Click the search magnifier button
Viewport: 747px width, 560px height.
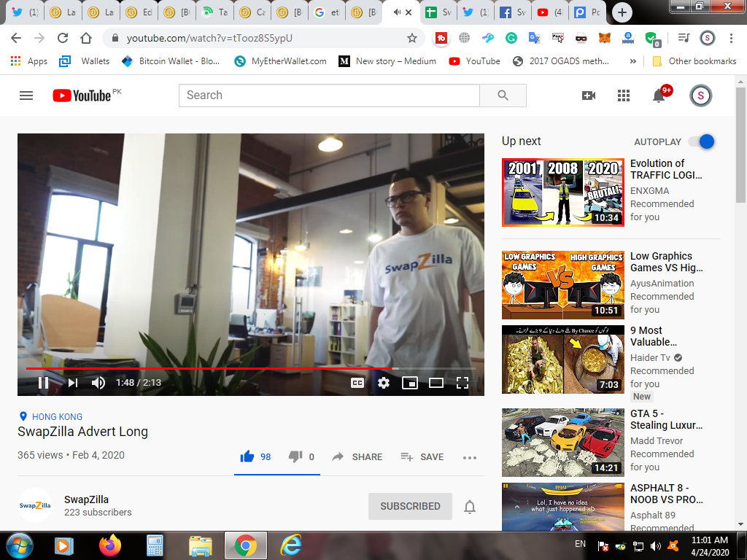(x=503, y=96)
